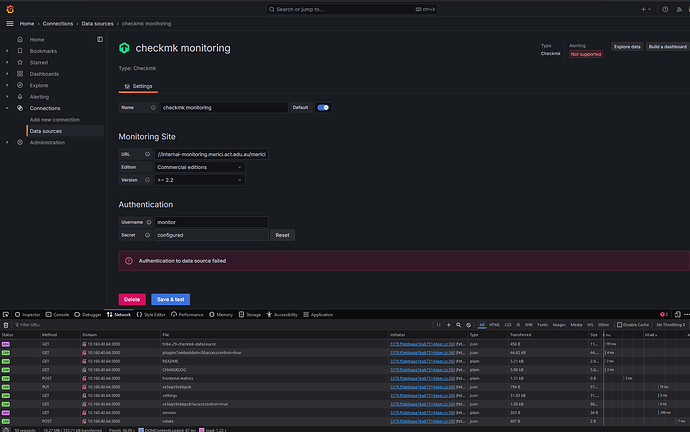The image size is (690, 432).
Task: Expand the Dashboards sidebar section
Action: tap(7, 74)
